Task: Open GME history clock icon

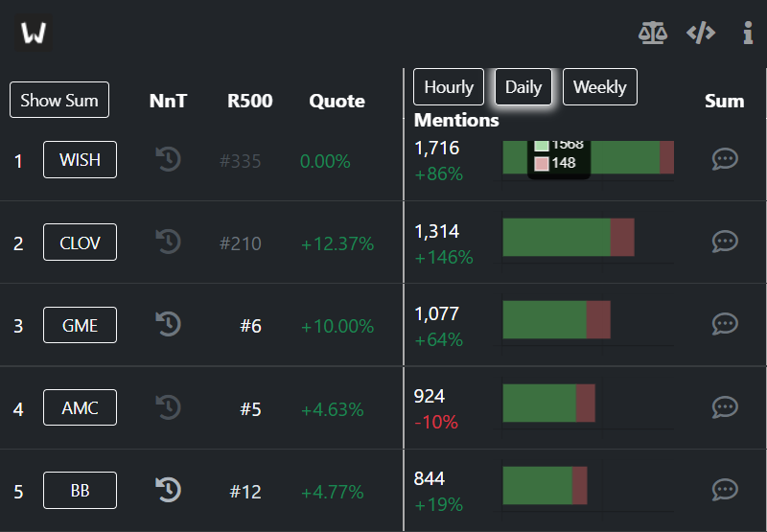Action: [169, 324]
